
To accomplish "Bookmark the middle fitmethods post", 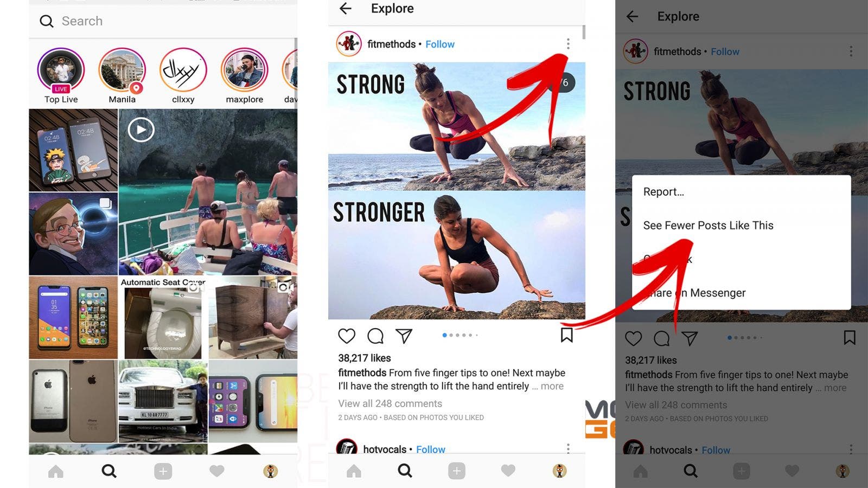I will click(x=567, y=335).
